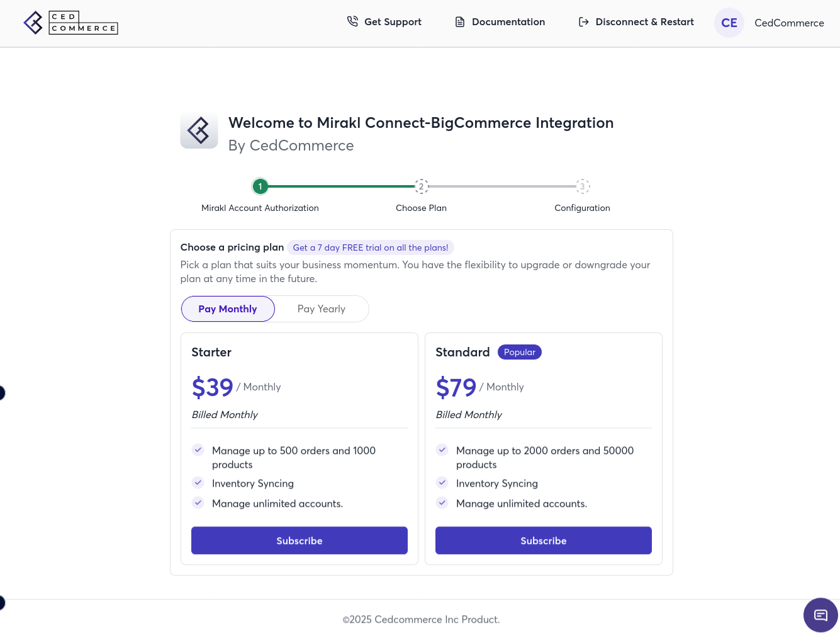
Task: Click the CedCommerce logo in header
Action: [x=70, y=23]
